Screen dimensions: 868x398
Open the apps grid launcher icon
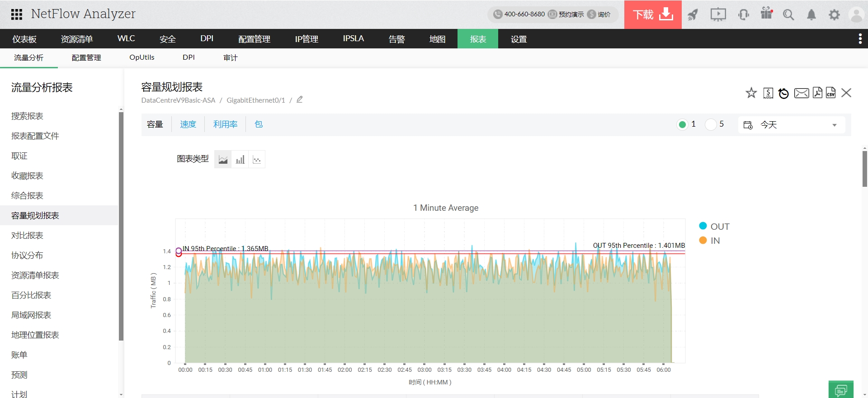point(17,14)
